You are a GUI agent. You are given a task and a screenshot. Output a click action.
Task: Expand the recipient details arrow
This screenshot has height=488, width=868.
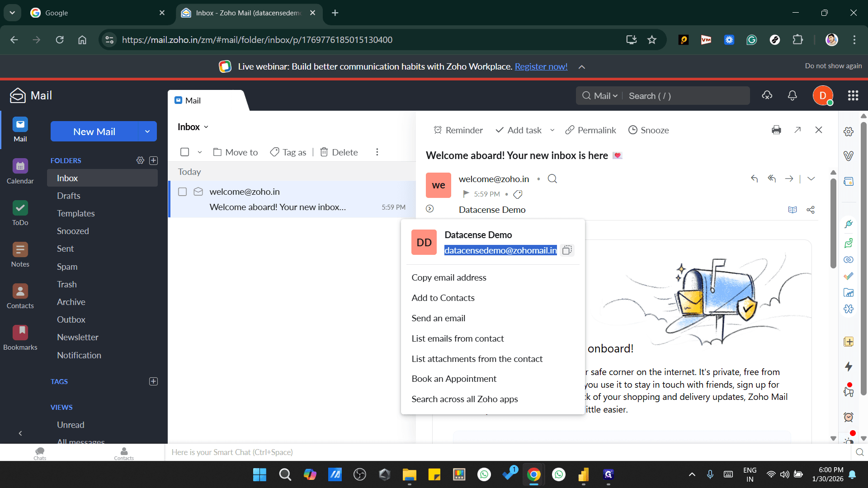pos(429,209)
